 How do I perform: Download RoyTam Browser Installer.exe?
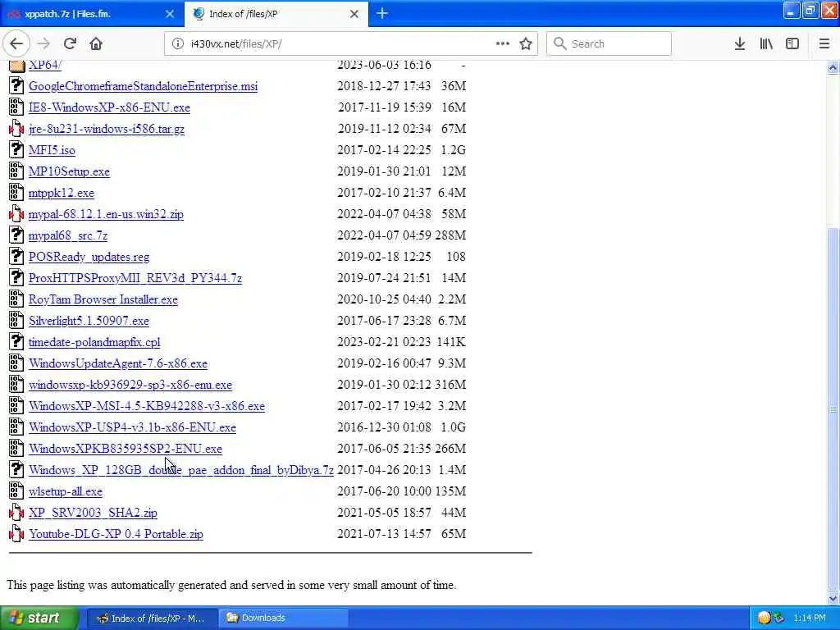click(x=103, y=299)
